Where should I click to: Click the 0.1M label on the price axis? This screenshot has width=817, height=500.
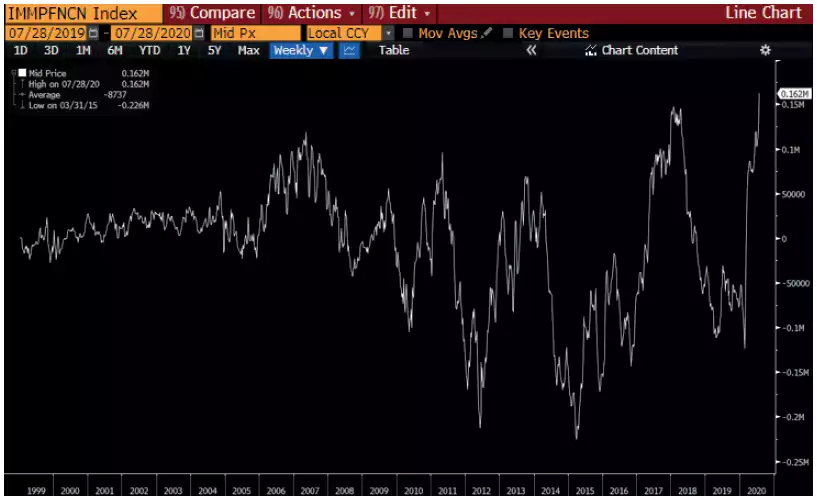click(x=791, y=149)
